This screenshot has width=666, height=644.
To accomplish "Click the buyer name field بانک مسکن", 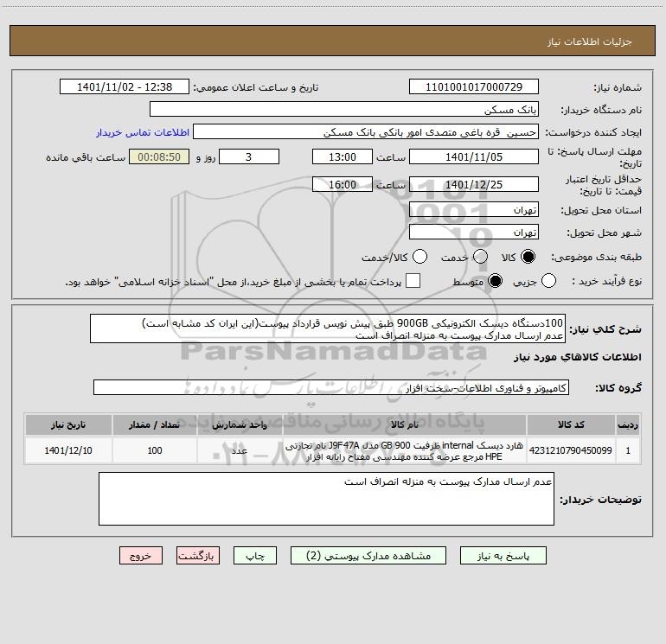I will 344,110.
